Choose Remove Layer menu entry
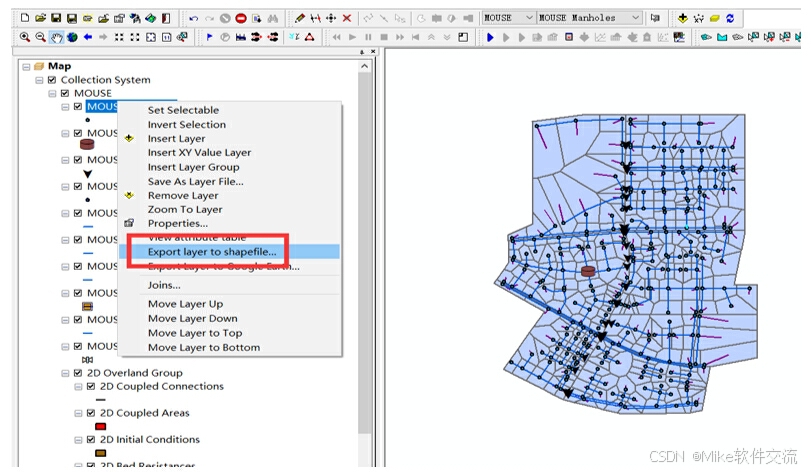This screenshot has height=472, width=811. [x=183, y=195]
